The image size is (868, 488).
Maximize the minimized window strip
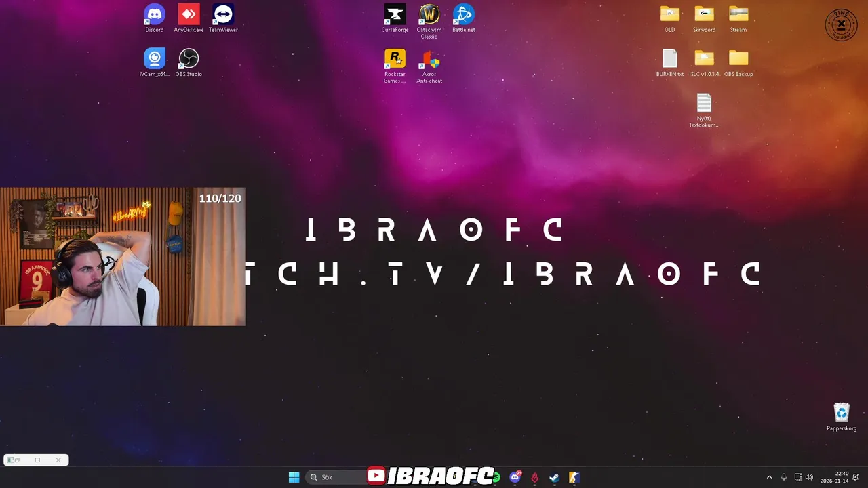tap(37, 460)
